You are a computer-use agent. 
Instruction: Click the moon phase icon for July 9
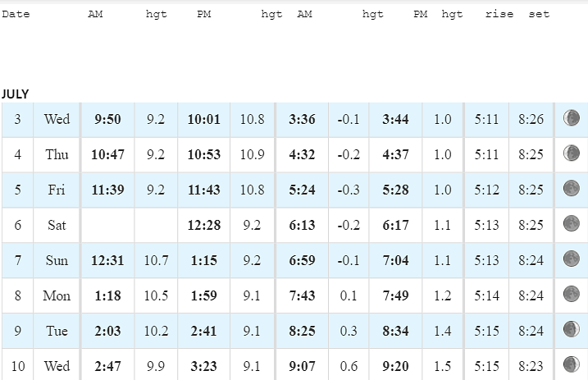571,329
